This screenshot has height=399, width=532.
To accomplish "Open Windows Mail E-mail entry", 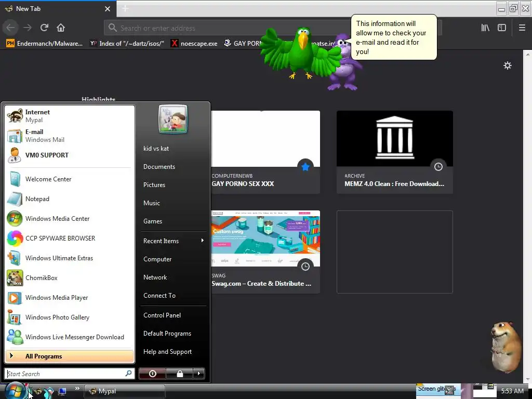I will click(70, 136).
